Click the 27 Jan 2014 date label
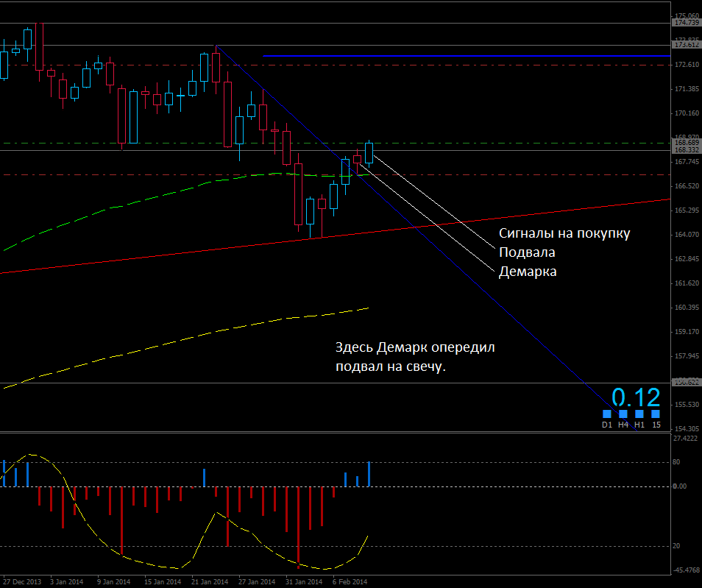The height and width of the screenshot is (588, 702). coord(257,581)
